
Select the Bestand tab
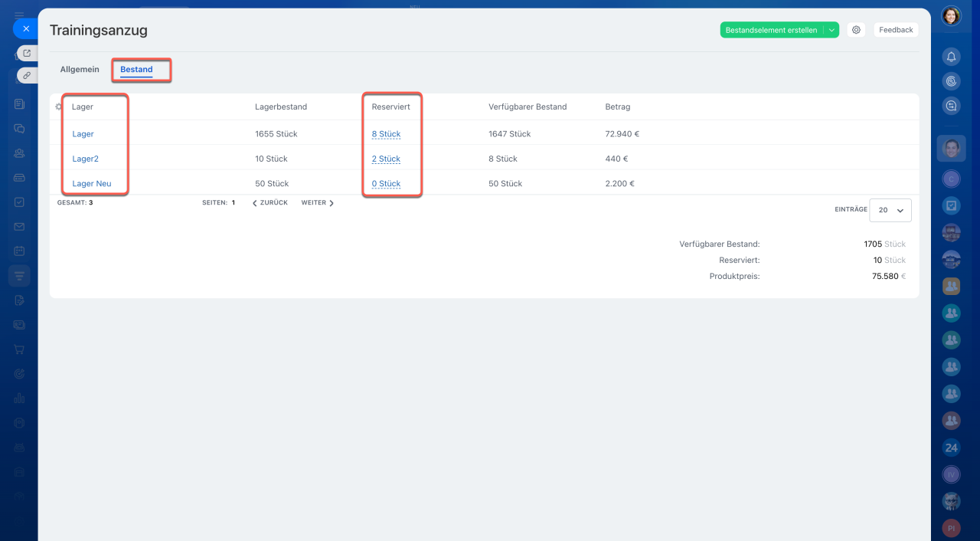coord(136,69)
